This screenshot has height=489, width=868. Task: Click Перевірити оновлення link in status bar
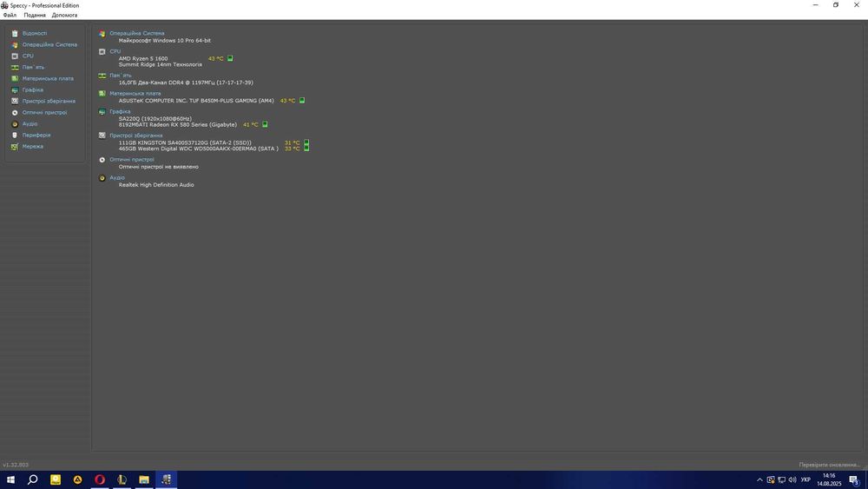point(829,465)
